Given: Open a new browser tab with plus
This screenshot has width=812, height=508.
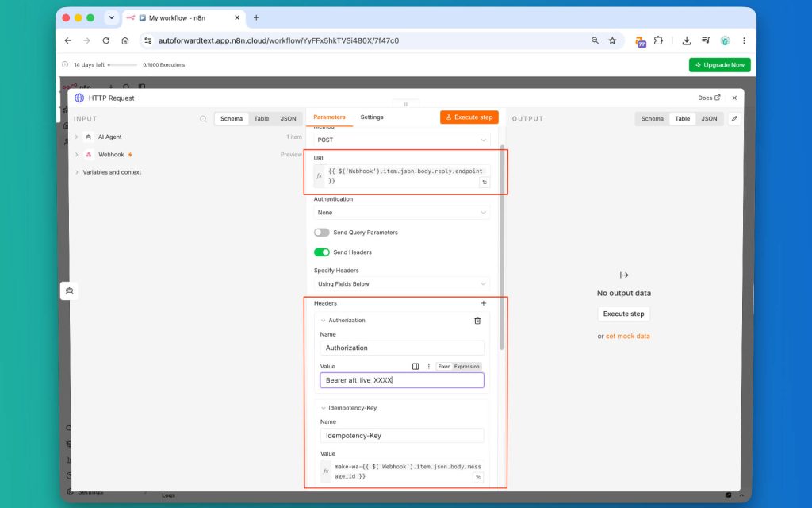Looking at the screenshot, I should coord(256,17).
